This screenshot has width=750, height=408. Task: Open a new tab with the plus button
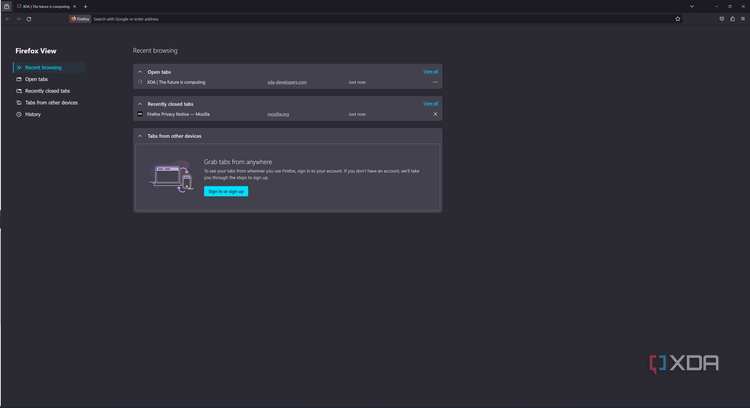(86, 7)
